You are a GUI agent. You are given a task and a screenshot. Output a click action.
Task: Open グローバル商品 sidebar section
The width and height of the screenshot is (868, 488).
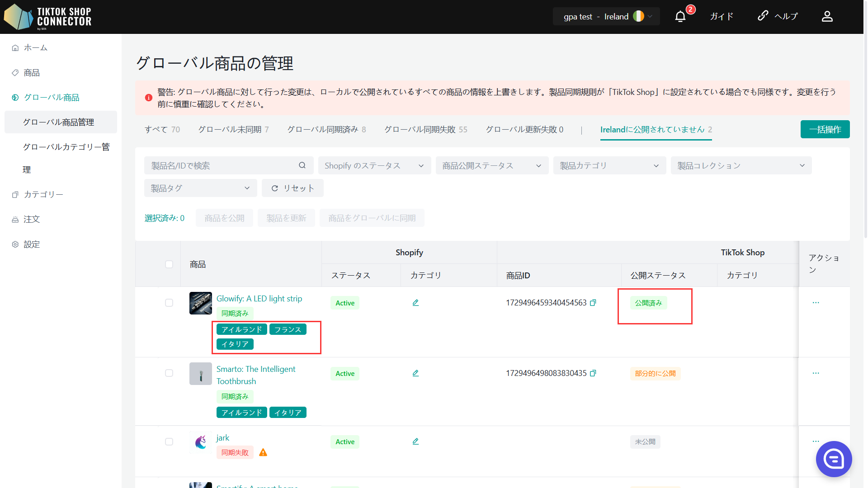(51, 98)
